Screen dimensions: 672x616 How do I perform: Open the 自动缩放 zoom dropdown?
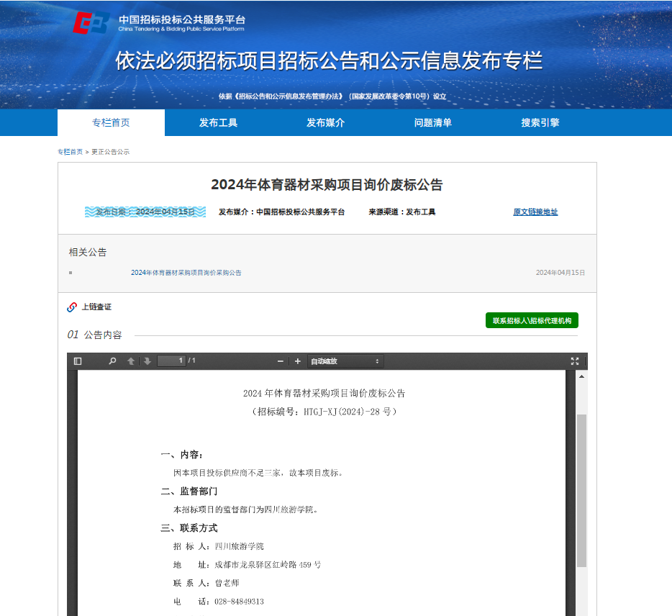(345, 361)
